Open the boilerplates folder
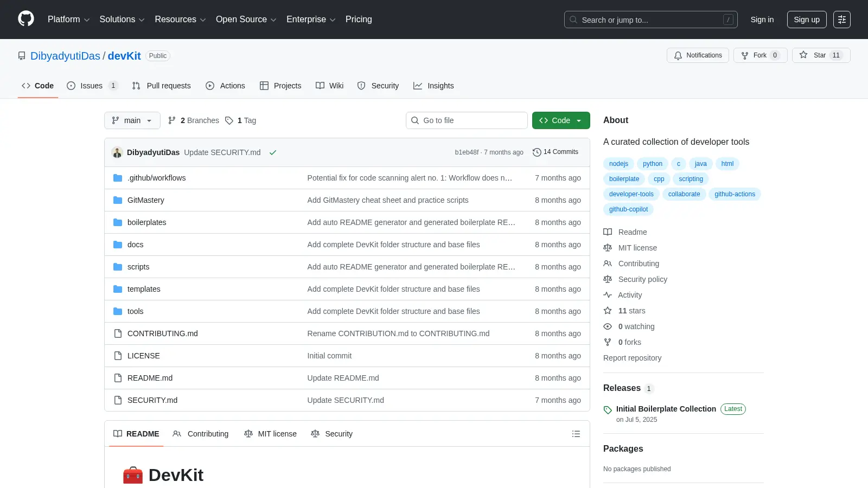868x488 pixels. click(x=146, y=222)
